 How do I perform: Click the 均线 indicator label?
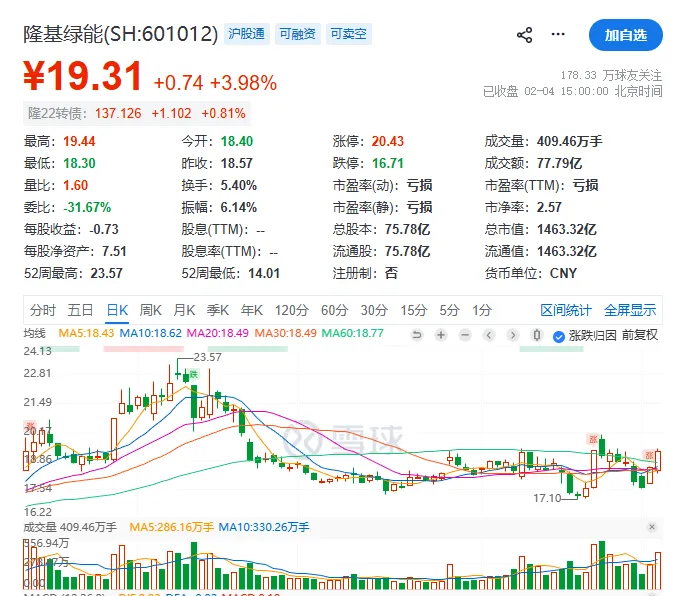click(x=34, y=333)
